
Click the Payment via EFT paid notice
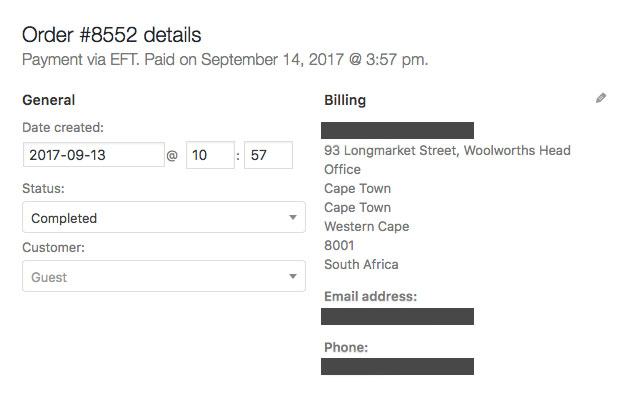click(225, 60)
